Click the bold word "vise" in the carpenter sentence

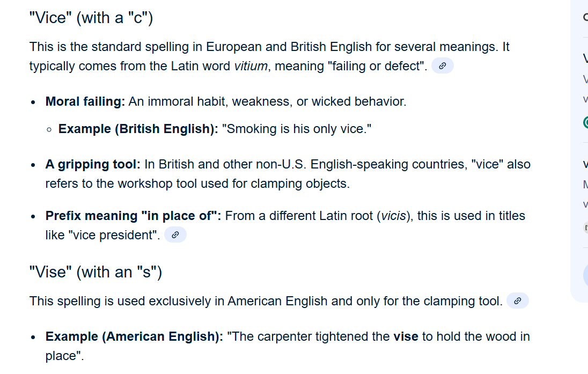point(406,336)
